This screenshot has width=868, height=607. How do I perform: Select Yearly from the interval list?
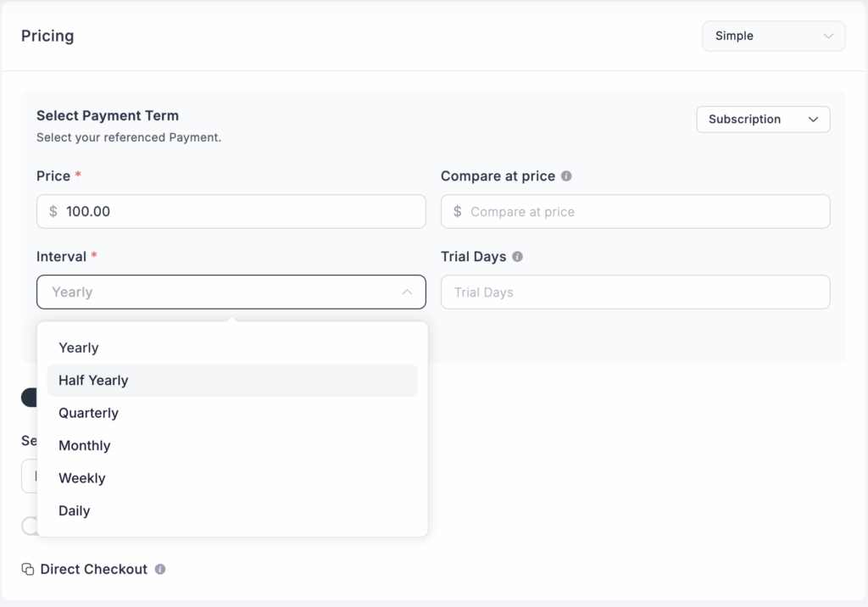pos(79,348)
